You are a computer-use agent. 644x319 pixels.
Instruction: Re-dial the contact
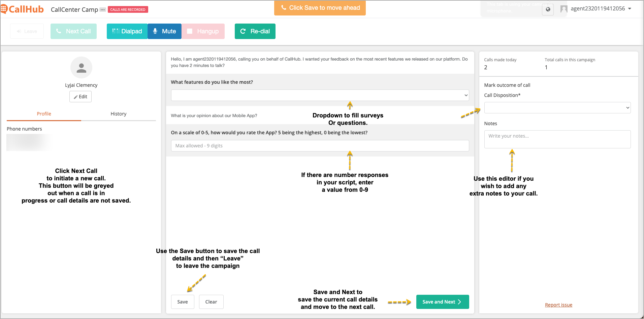[255, 31]
